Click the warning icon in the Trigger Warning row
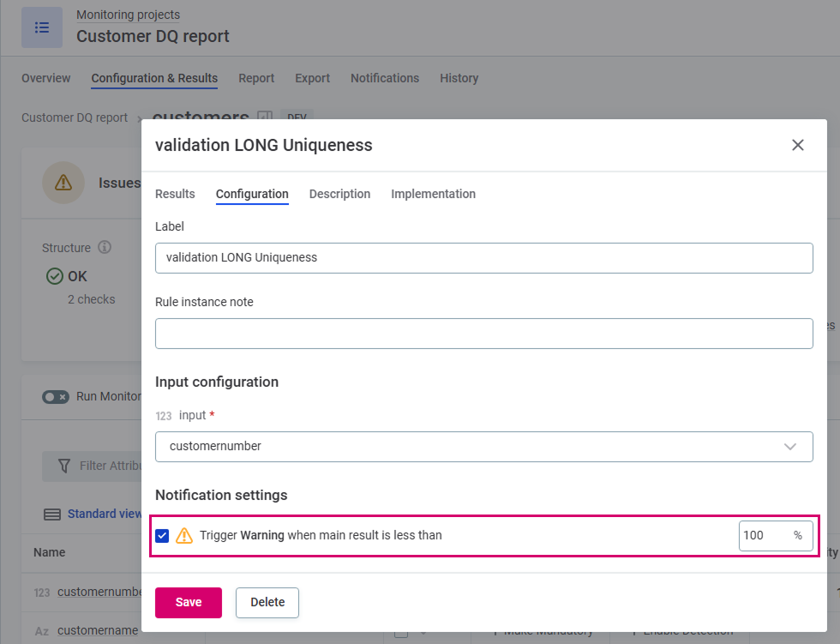This screenshot has height=644, width=840. [183, 535]
